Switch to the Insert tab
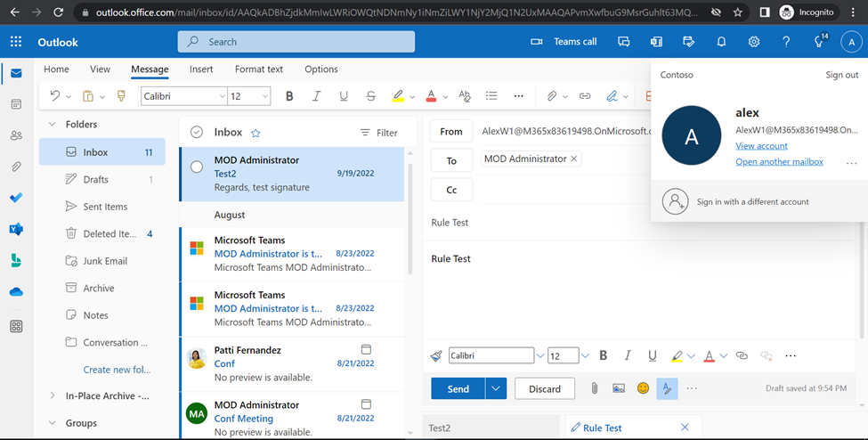The height and width of the screenshot is (440, 868). 201,69
